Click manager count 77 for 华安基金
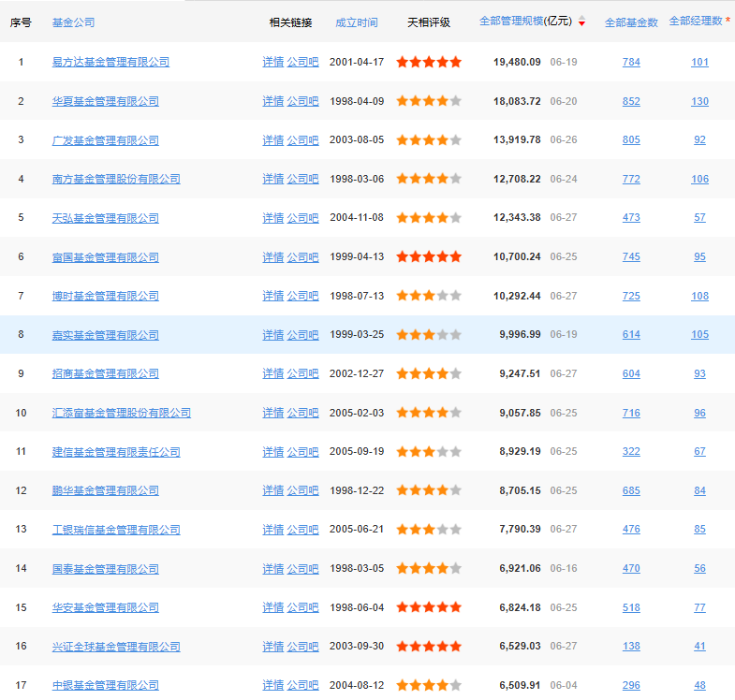 pyautogui.click(x=699, y=607)
